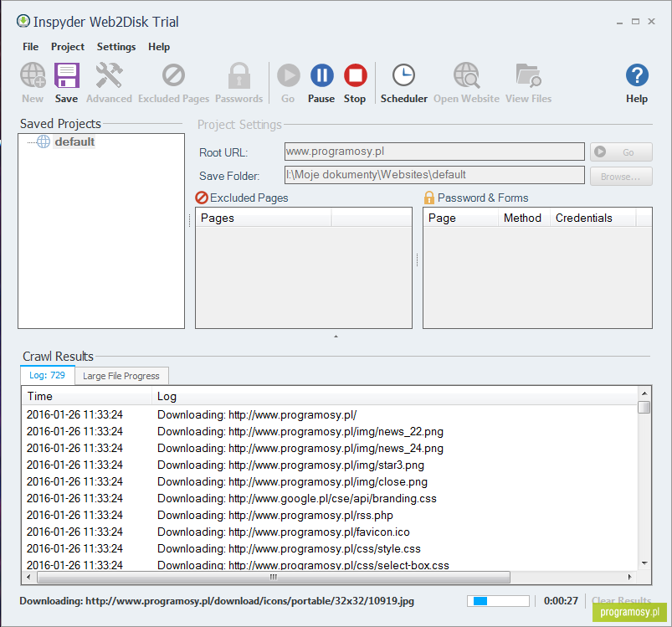The image size is (672, 627).
Task: Switch to the Large File Progress tab
Action: tap(121, 376)
